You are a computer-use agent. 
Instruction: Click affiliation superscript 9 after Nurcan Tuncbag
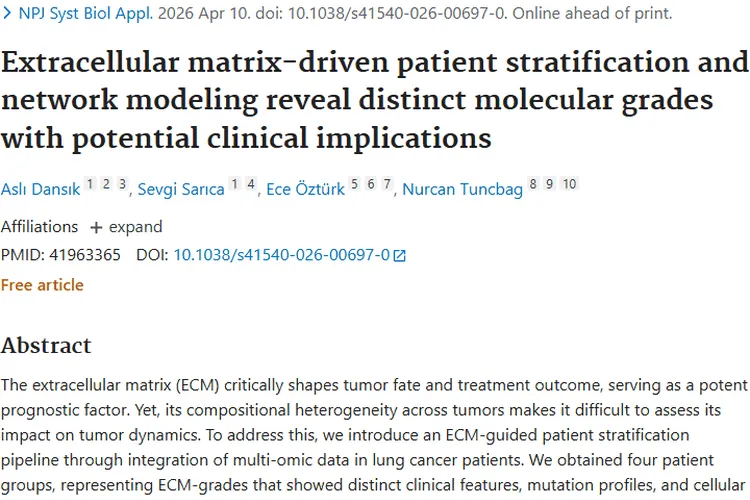[550, 184]
